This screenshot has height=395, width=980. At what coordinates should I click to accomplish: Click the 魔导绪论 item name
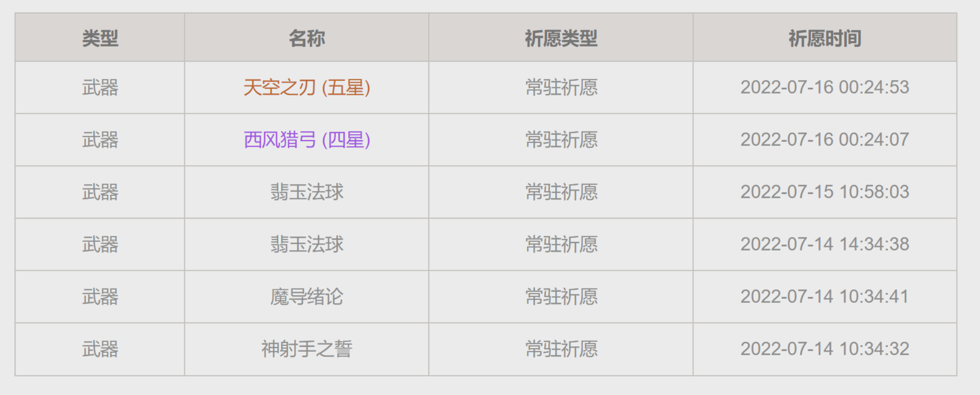[x=306, y=297]
